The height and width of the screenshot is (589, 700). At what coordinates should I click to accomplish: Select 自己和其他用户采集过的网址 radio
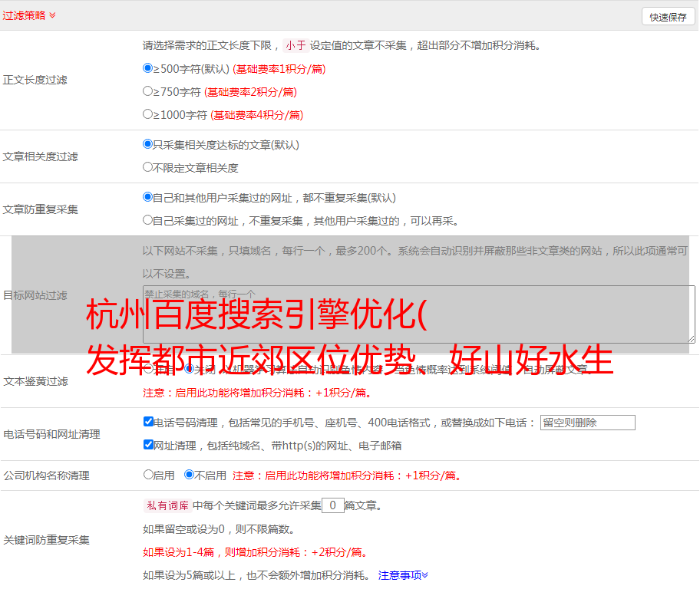point(147,197)
